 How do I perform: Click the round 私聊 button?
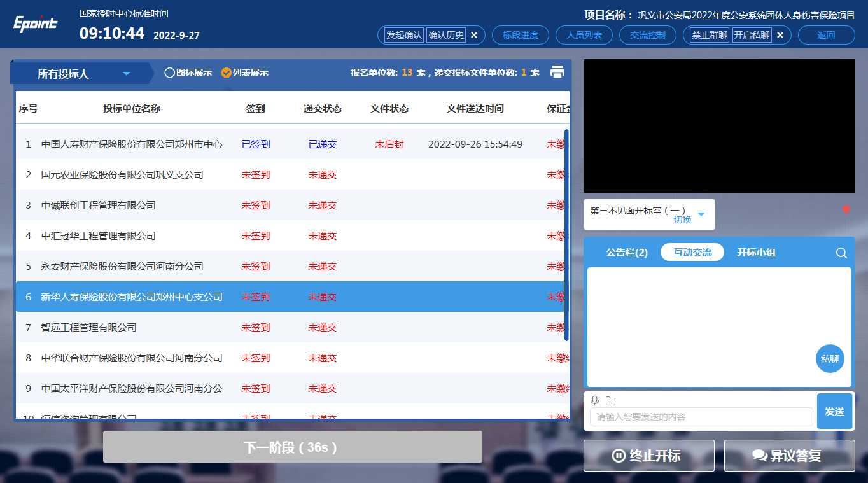[x=830, y=359]
